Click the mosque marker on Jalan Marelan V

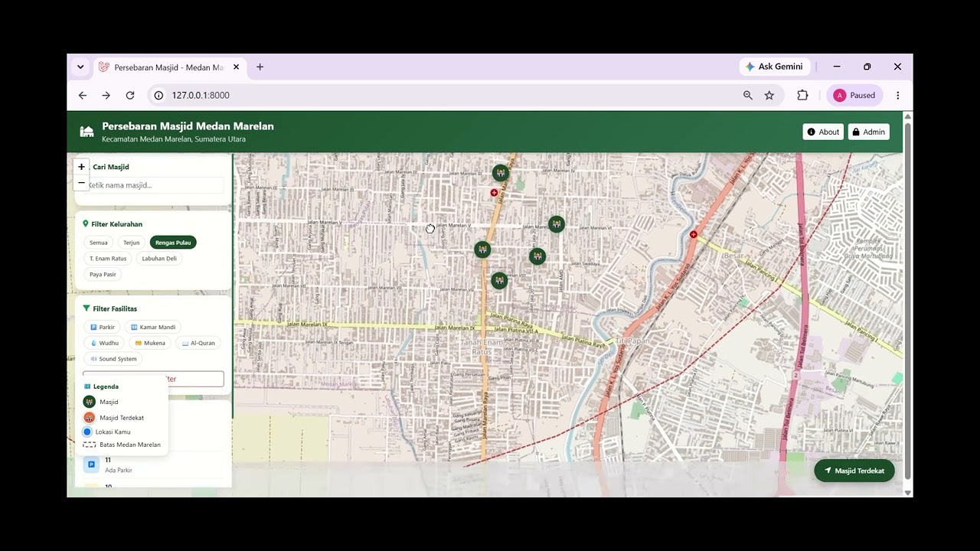[557, 224]
